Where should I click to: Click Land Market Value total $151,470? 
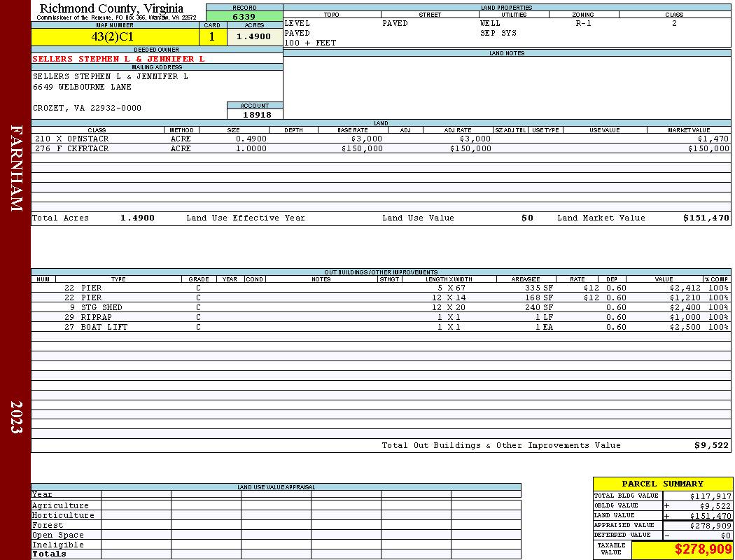(x=706, y=218)
